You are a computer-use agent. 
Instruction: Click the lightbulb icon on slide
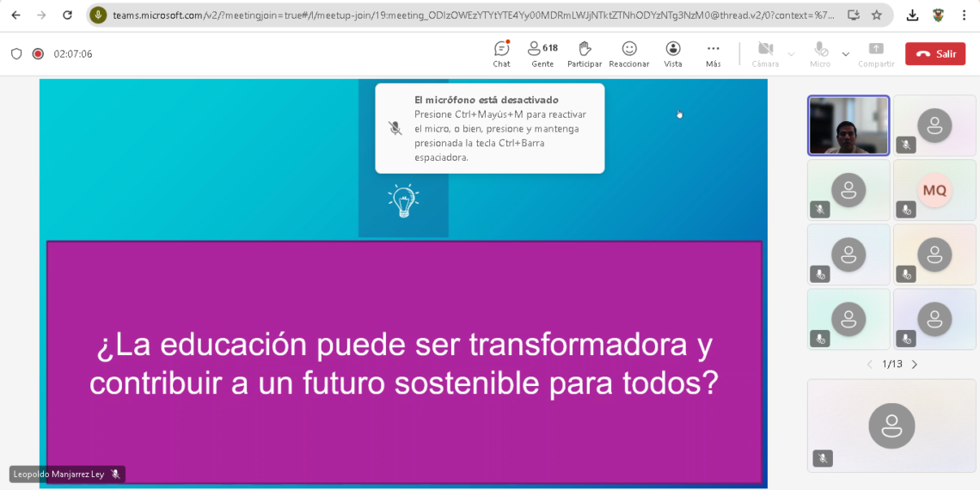coord(403,200)
